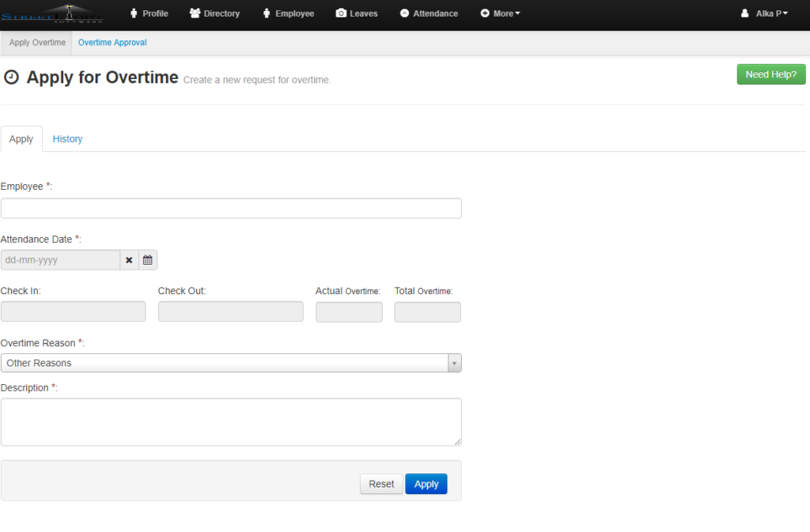Expand the More menu in the navbar
Viewport: 810px width, 532px height.
[500, 13]
